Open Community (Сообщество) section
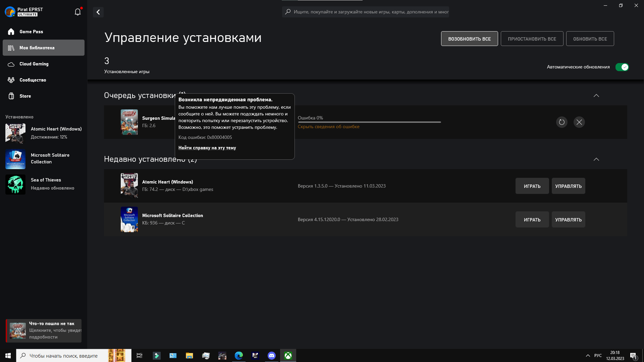The image size is (644, 362). point(44,80)
